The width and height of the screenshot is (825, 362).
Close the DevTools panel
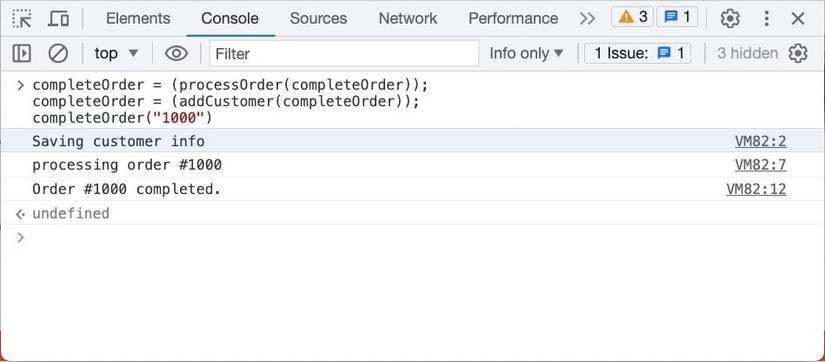point(798,18)
